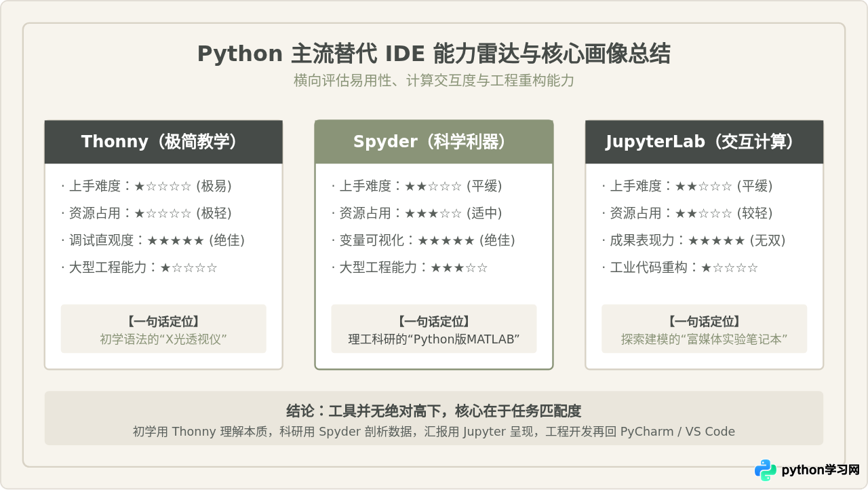This screenshot has height=490, width=868.
Task: Click Thonny's "大型工程能力" one-star row
Action: pos(140,267)
